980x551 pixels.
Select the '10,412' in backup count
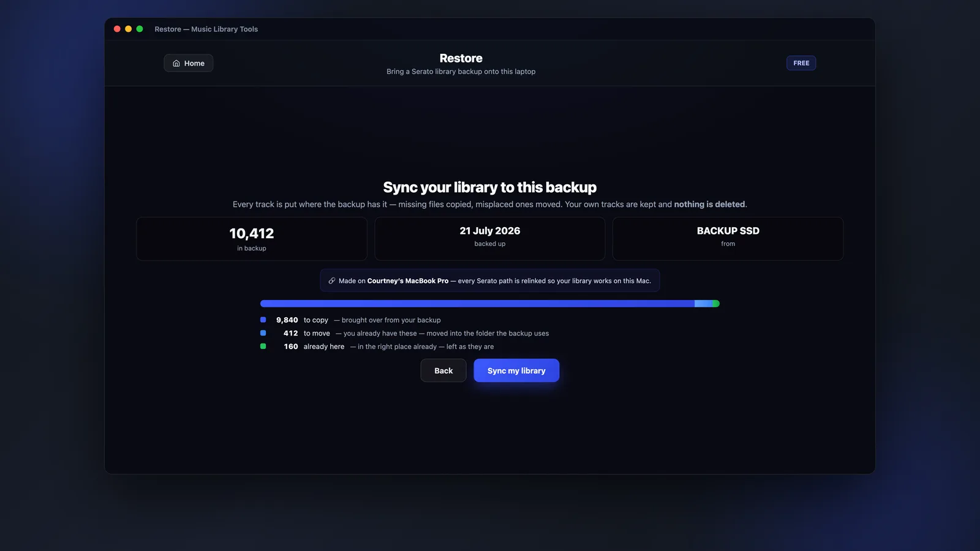(x=252, y=233)
